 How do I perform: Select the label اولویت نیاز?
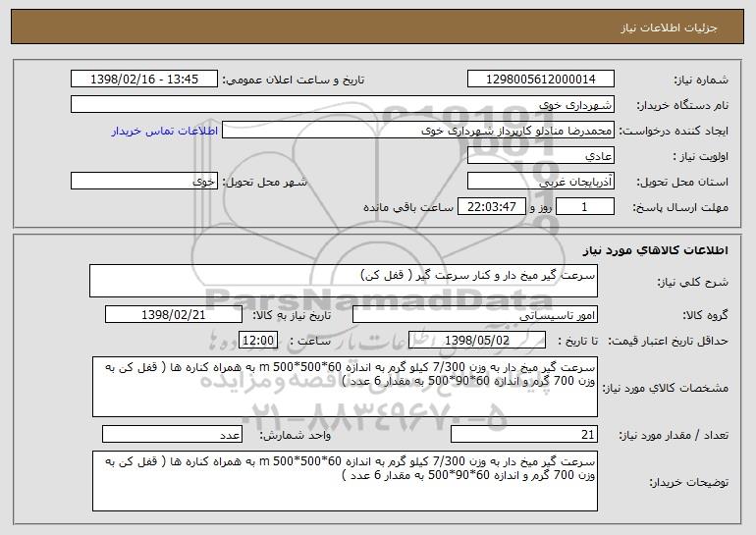click(701, 157)
